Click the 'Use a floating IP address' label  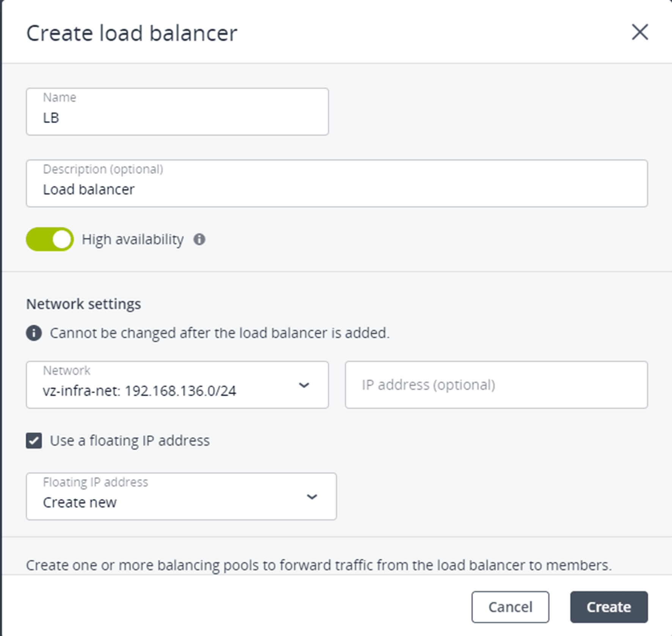130,441
